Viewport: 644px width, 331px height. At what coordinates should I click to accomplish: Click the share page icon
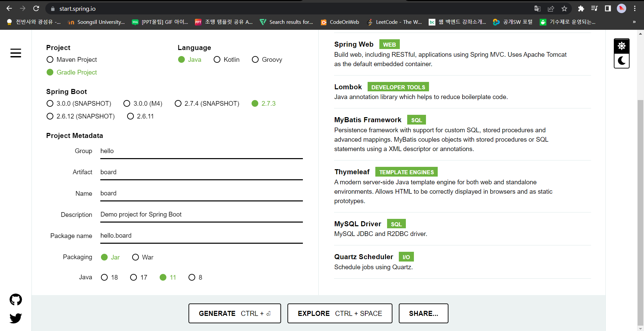(x=551, y=9)
